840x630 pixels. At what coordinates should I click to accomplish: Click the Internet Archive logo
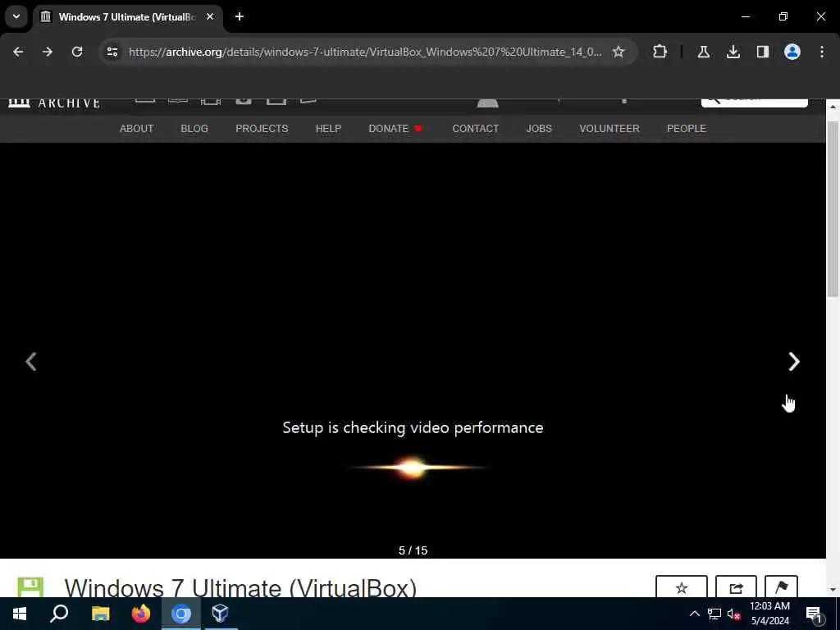click(x=54, y=103)
